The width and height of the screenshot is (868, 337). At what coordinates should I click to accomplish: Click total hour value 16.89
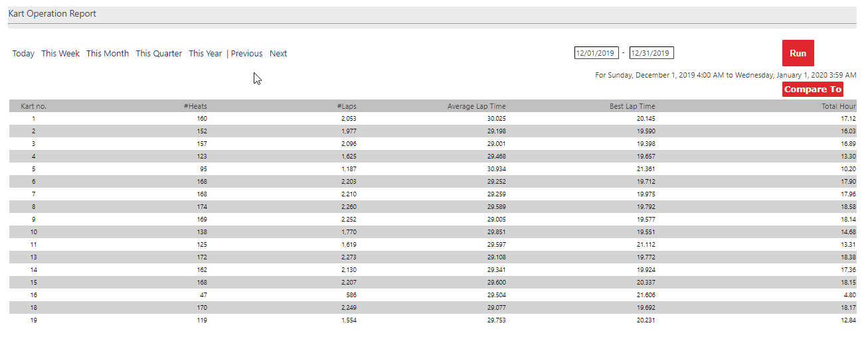point(848,144)
